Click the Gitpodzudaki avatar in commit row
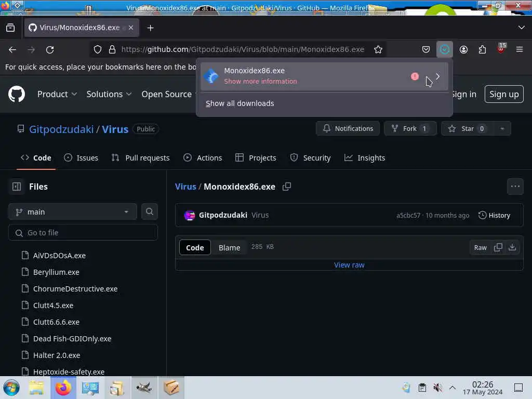The width and height of the screenshot is (532, 399). pyautogui.click(x=190, y=215)
